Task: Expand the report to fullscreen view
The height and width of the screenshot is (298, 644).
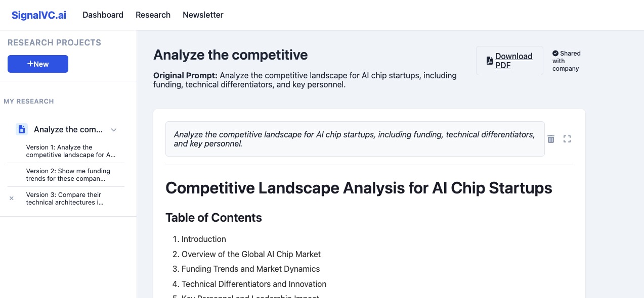Action: point(567,139)
